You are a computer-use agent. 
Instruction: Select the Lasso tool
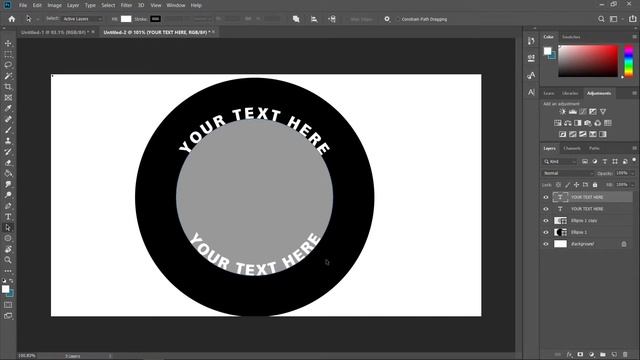(8, 65)
